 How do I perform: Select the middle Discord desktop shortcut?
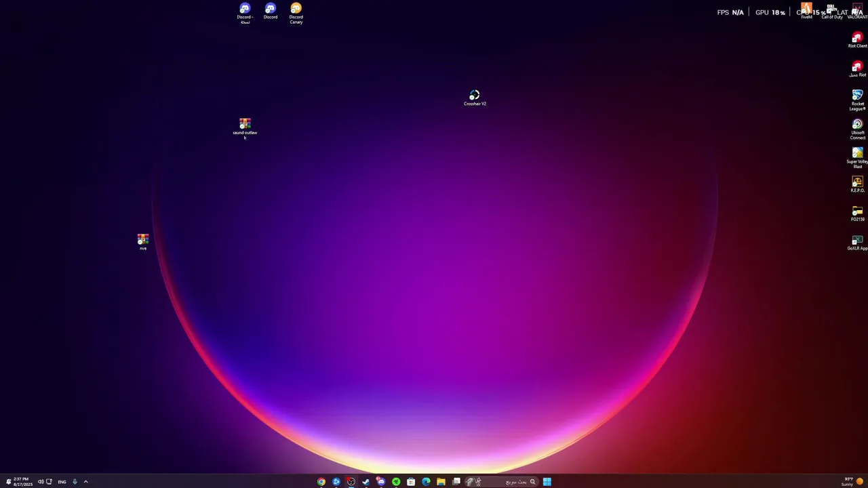click(x=271, y=12)
